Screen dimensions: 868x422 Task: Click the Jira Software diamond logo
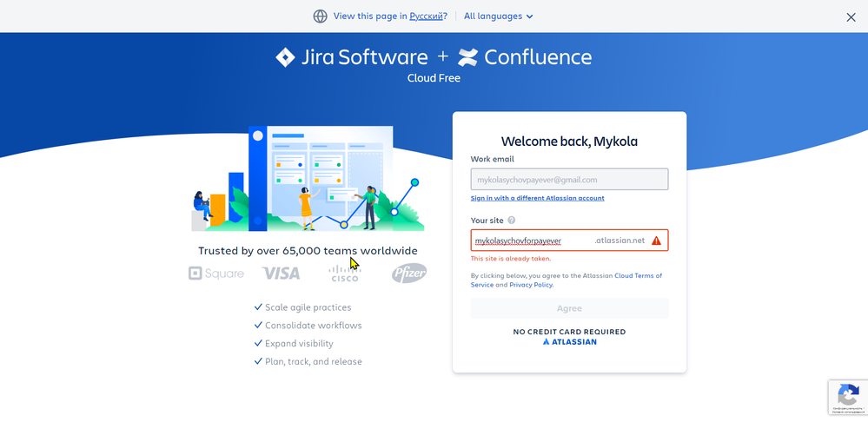(x=285, y=57)
